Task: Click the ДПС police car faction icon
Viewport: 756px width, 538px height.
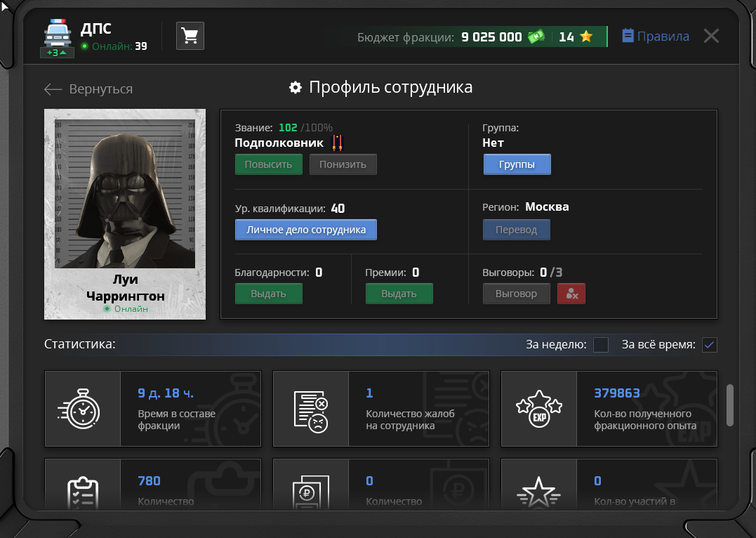Action: point(58,33)
